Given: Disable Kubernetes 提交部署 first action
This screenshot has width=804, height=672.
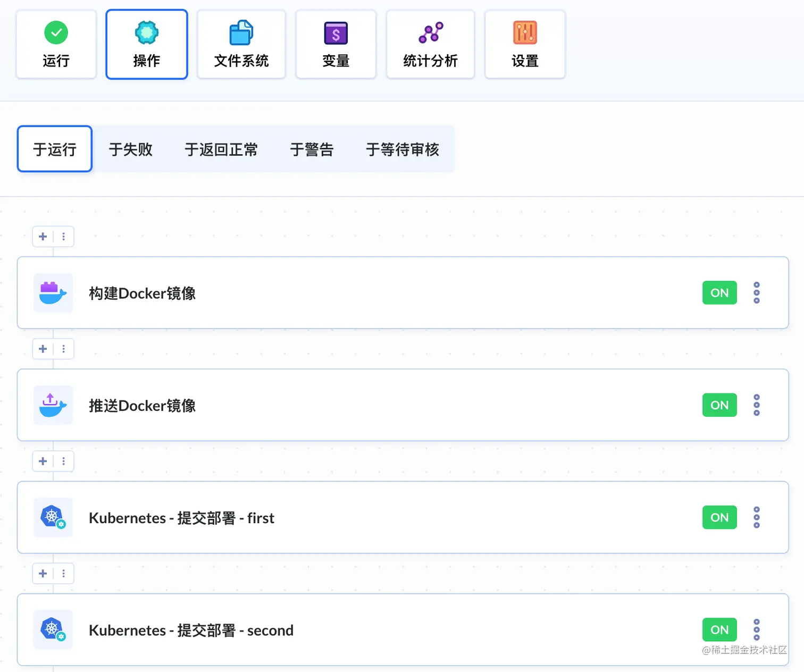Looking at the screenshot, I should (719, 517).
